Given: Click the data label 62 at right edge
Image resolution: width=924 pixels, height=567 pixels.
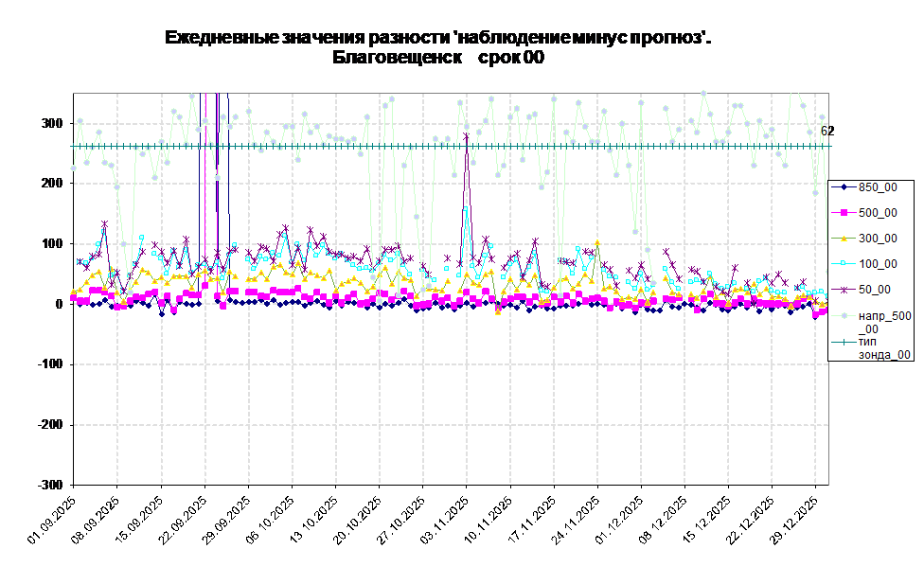Looking at the screenshot, I should [x=824, y=132].
